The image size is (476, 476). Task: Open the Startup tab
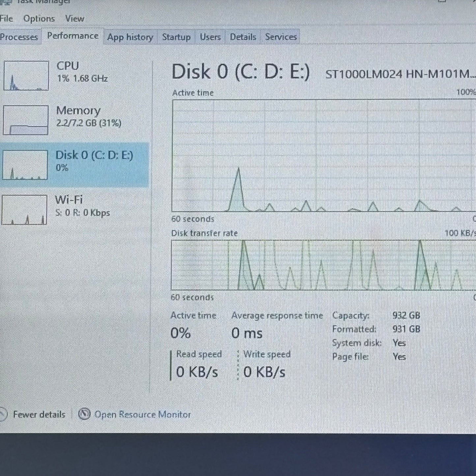point(176,37)
